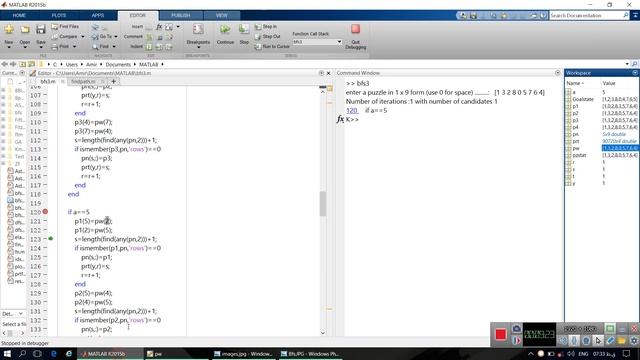Click the Users folder in the address path
The image size is (640, 360).
click(x=72, y=64)
